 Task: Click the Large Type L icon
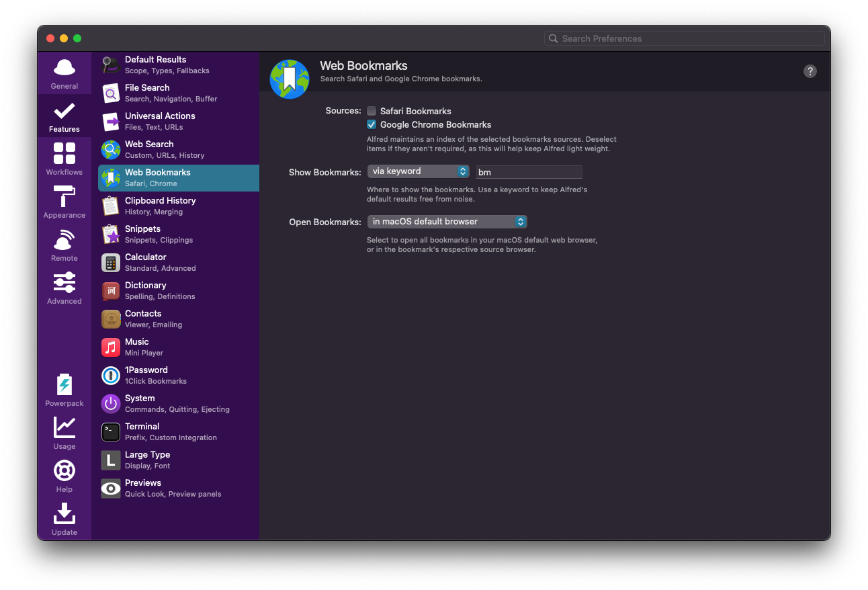click(x=111, y=460)
